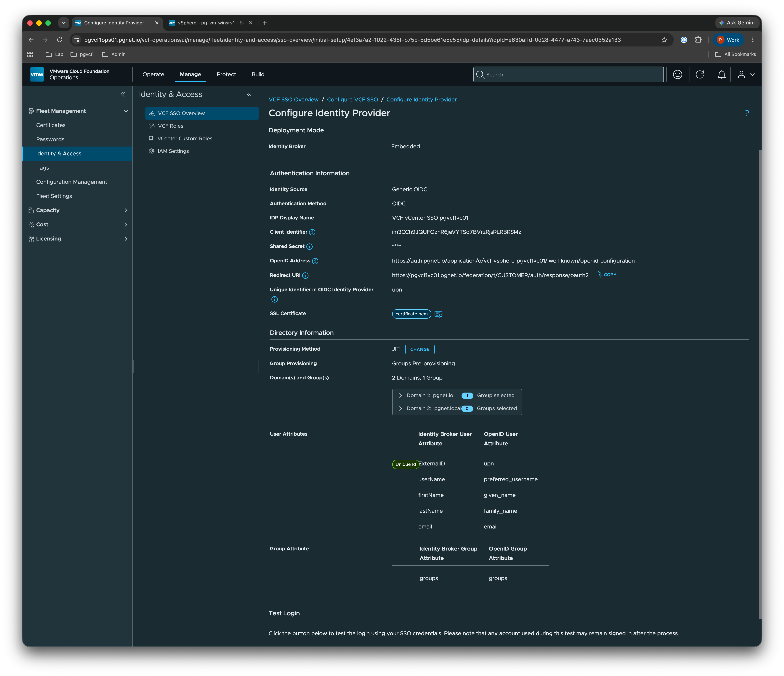Viewport: 784px width, 676px height.
Task: Open the feedback smiley icon
Action: point(677,74)
